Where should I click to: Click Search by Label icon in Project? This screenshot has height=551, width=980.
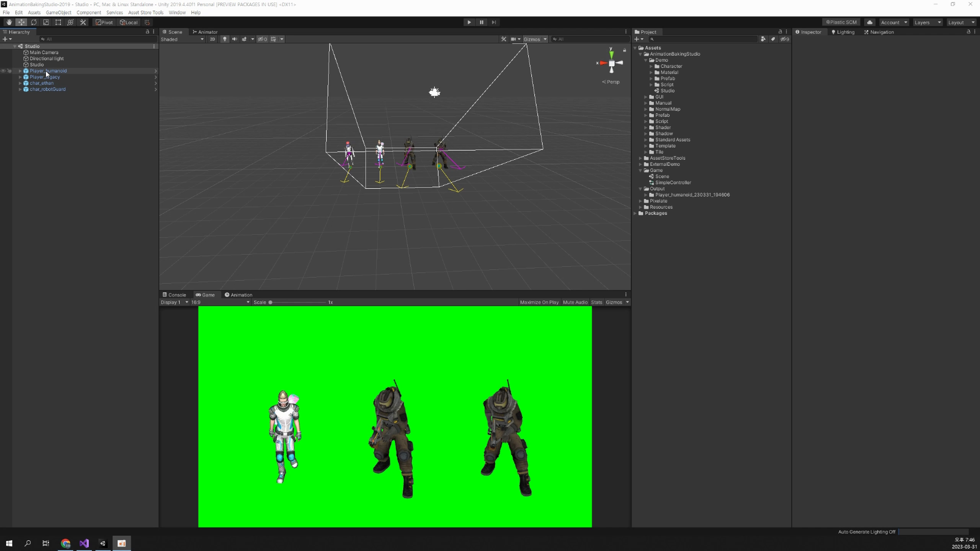(x=773, y=39)
